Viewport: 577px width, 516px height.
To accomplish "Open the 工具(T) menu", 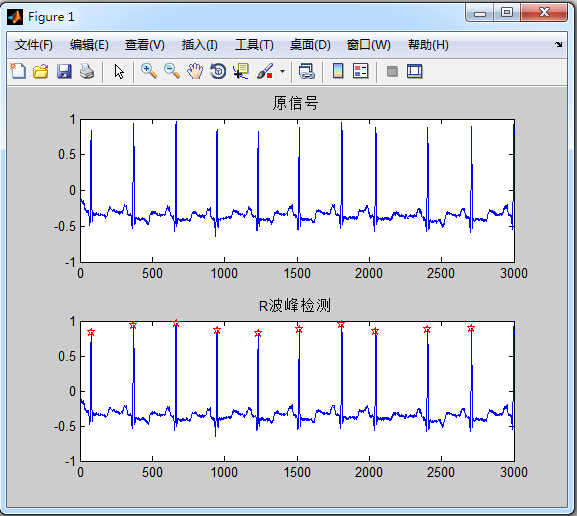I will click(254, 45).
